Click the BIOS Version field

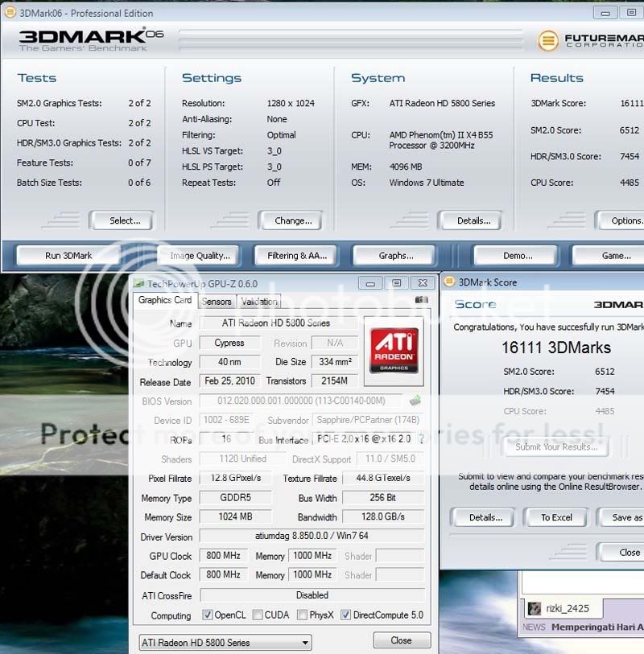click(x=301, y=401)
